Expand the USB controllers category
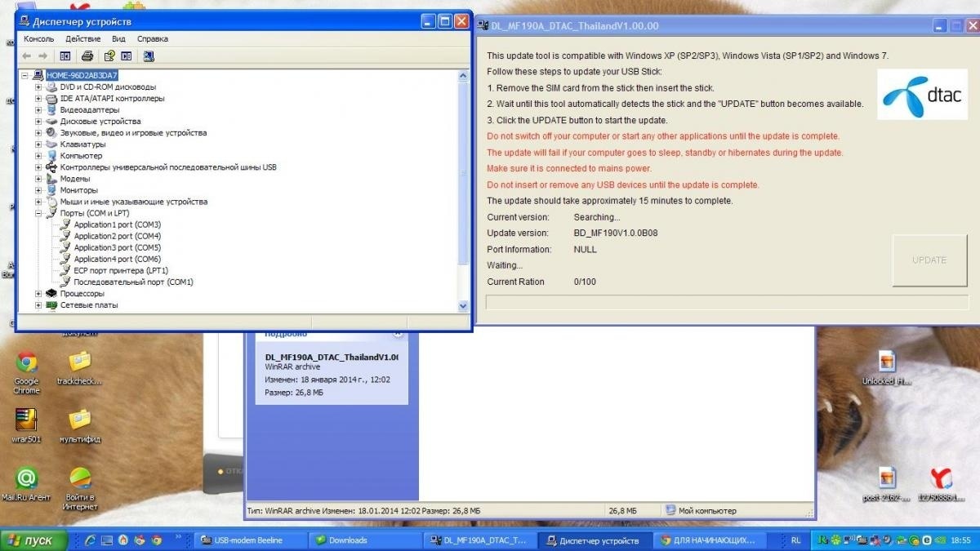This screenshot has width=980, height=551. pos(38,167)
